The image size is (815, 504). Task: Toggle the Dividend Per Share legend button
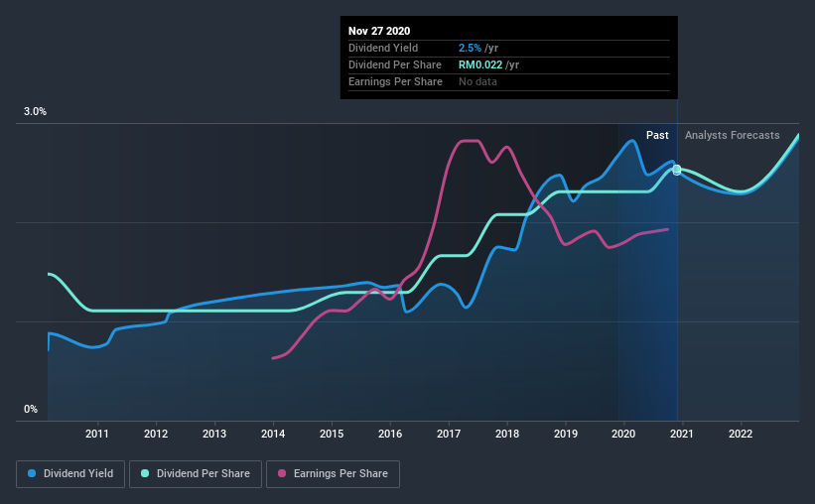point(196,474)
